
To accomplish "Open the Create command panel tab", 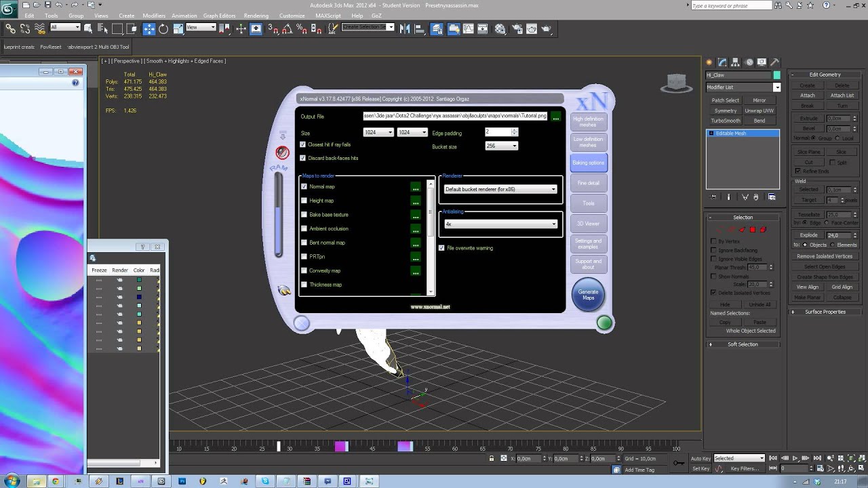I will tap(709, 62).
